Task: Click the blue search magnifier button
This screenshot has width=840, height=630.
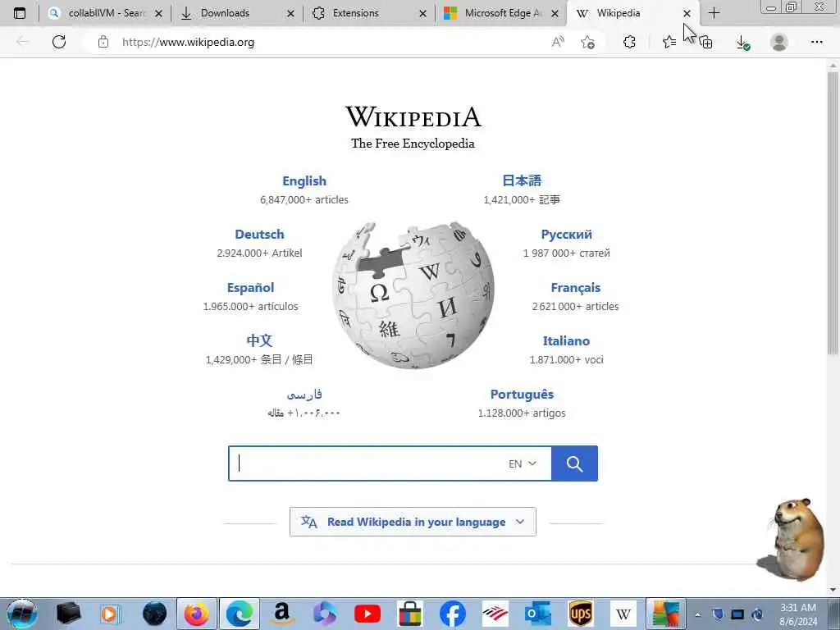Action: 574,463
